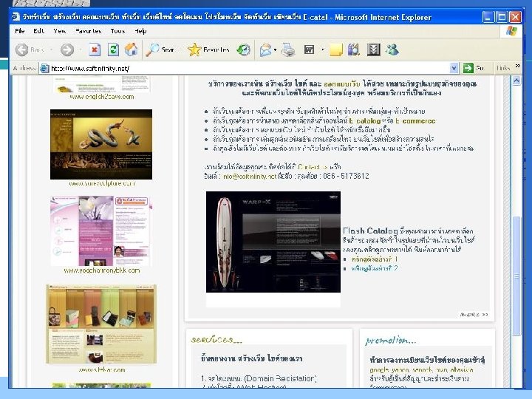Screen dimensions: 532x399
Task: Click the google, yahoo, search link line
Action: [x=421, y=370]
